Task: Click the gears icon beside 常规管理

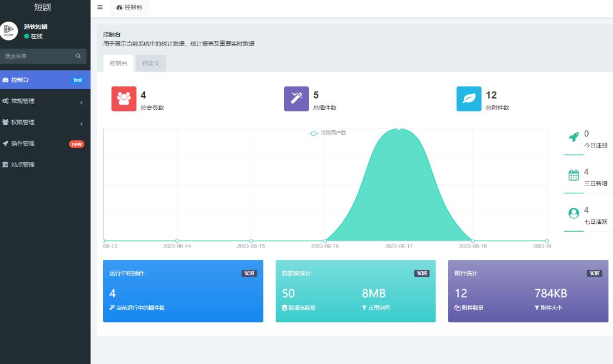Action: click(5, 101)
